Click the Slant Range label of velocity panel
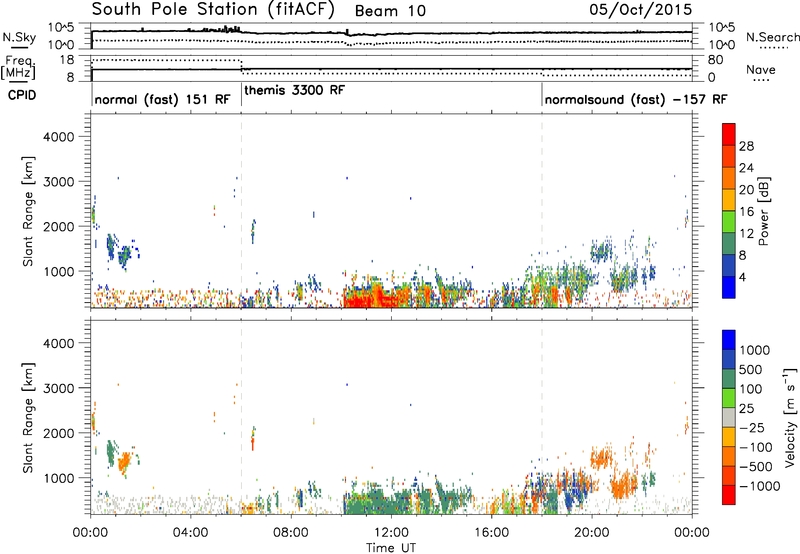Viewport: 800px width, 554px height. 28,417
